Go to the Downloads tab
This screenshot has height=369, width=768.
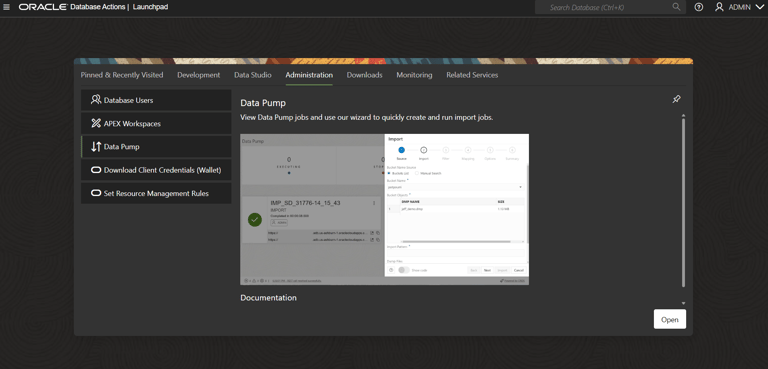coord(364,75)
